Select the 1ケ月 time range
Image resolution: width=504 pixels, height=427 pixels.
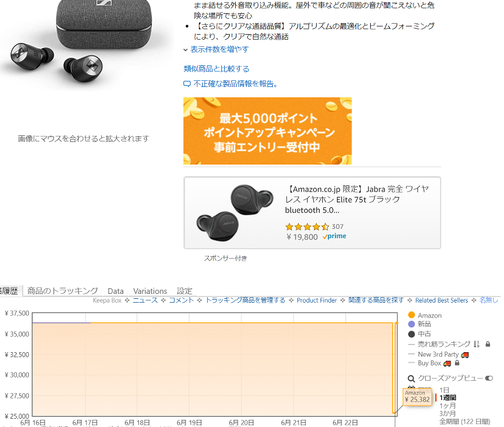[x=447, y=406]
